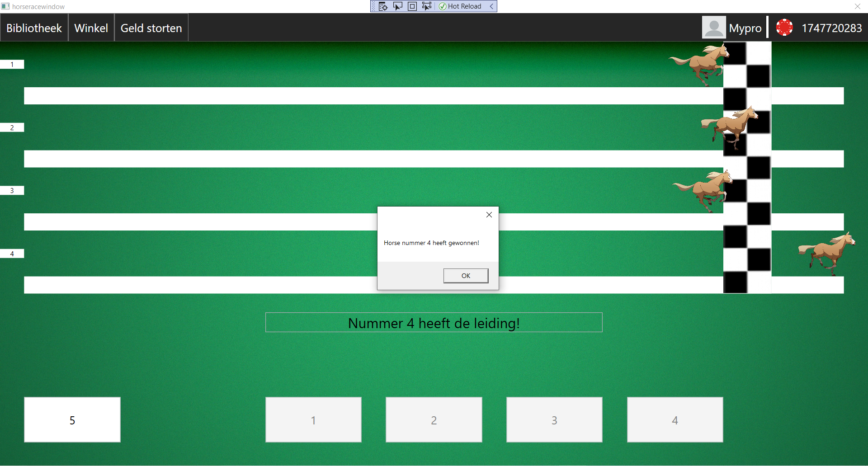Click the horse in lane 4
This screenshot has width=868, height=466.
click(x=827, y=253)
